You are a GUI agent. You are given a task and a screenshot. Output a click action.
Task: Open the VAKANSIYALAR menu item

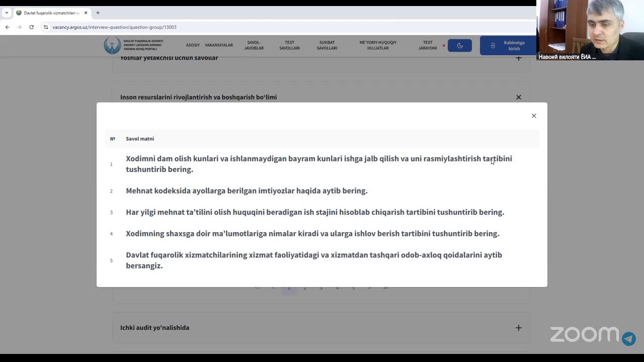click(x=219, y=45)
